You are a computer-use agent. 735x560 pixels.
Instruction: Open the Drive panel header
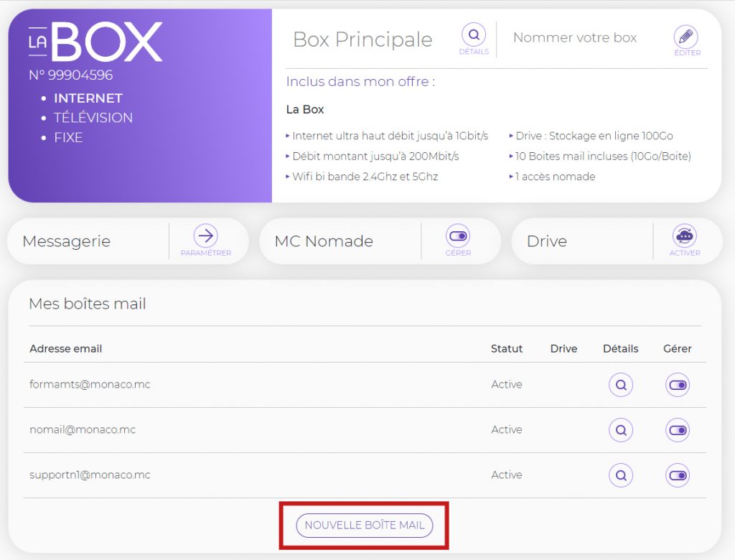click(546, 241)
